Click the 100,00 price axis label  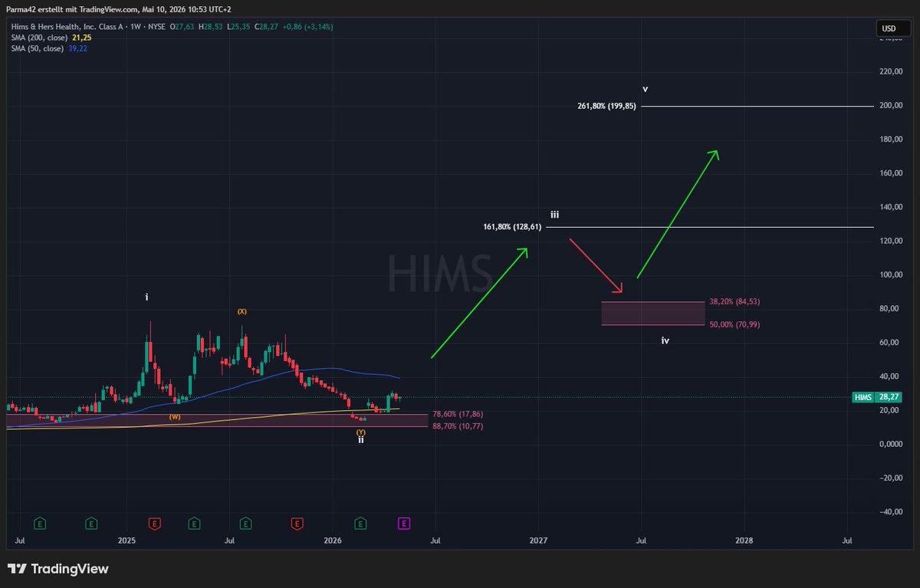[891, 274]
